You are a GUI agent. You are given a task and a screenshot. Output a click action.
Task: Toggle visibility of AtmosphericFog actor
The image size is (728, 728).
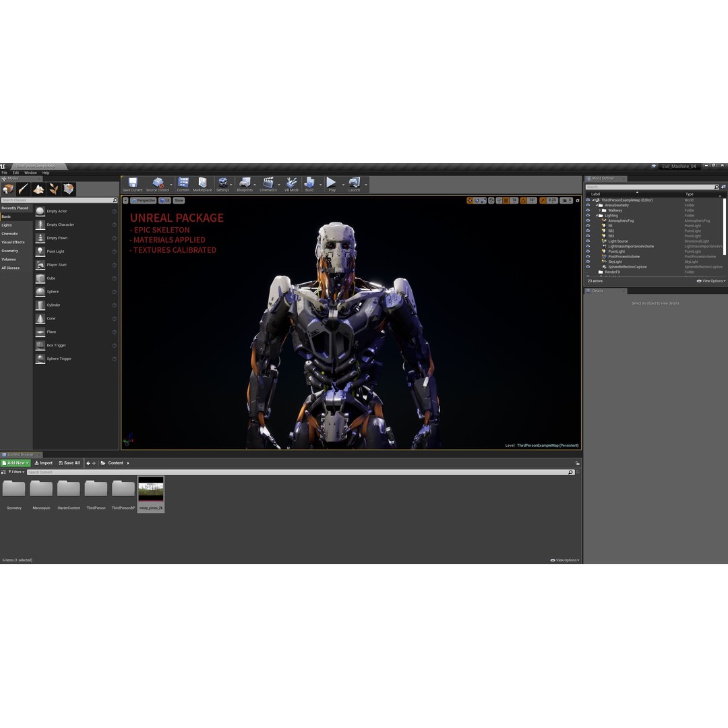pyautogui.click(x=588, y=220)
